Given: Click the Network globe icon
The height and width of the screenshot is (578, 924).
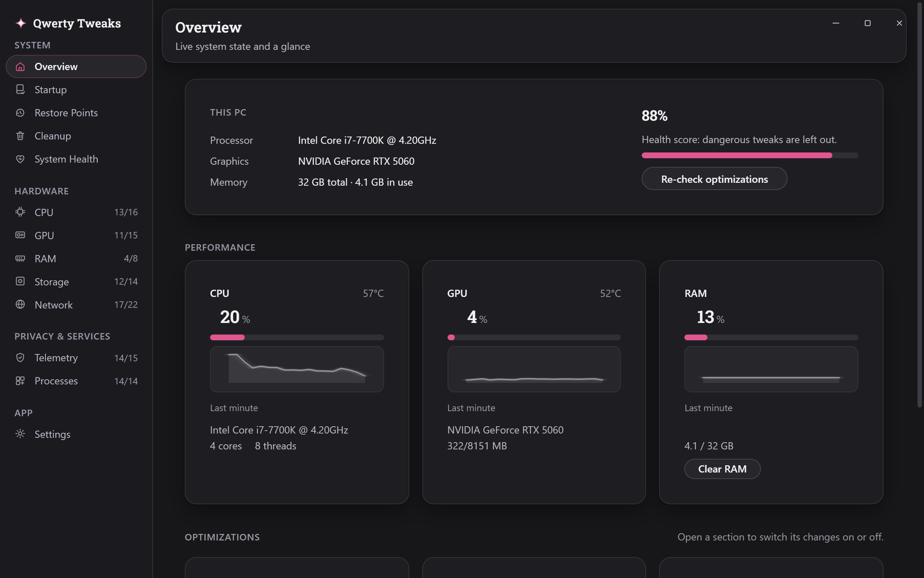Looking at the screenshot, I should pyautogui.click(x=20, y=304).
